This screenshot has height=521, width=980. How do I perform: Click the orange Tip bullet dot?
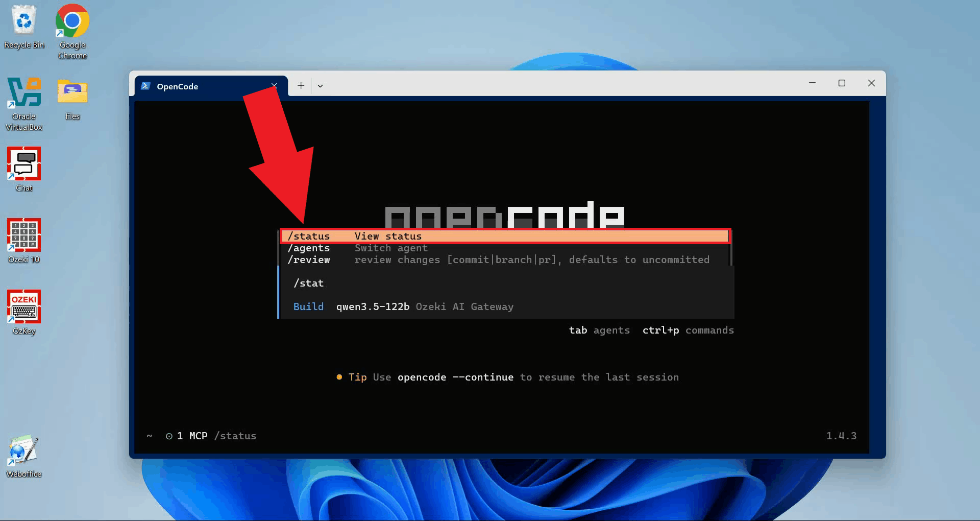click(339, 377)
